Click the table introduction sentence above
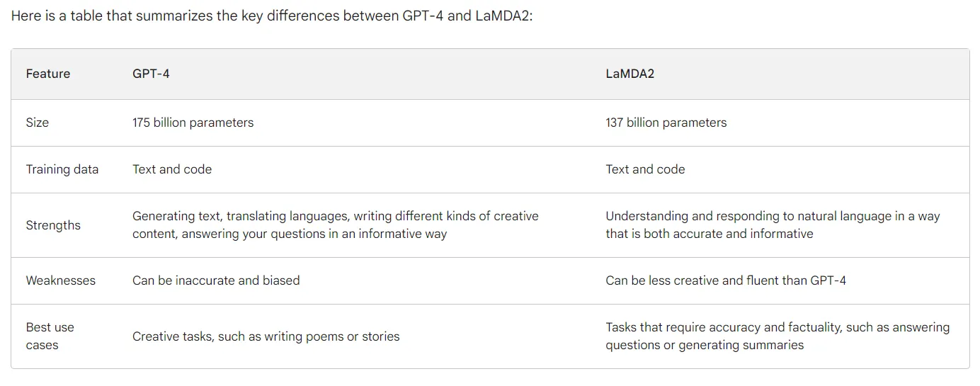The image size is (980, 386). pos(271,16)
